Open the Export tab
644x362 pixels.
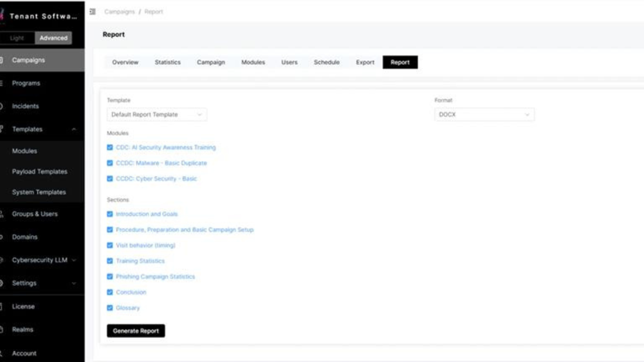(x=365, y=62)
